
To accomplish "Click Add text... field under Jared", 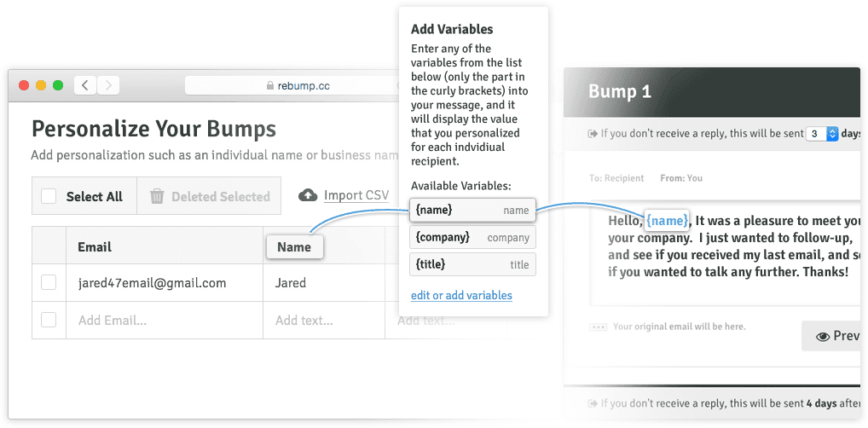I will click(x=324, y=320).
